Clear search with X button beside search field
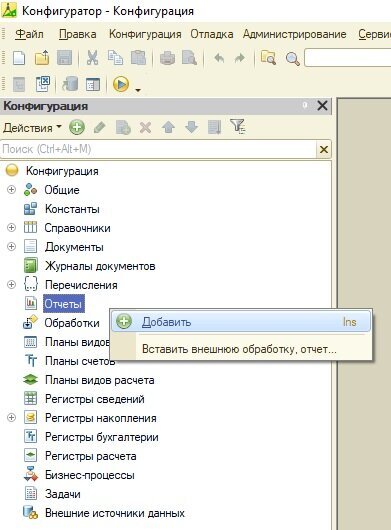 point(324,149)
